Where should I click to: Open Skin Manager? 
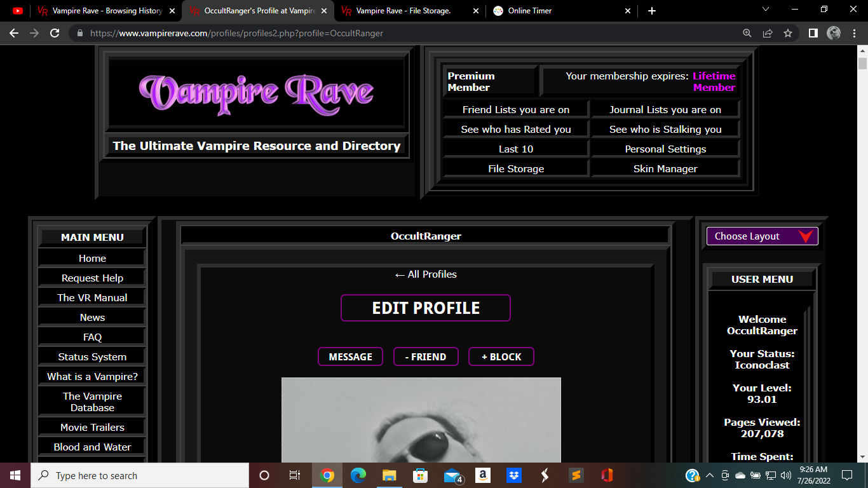pyautogui.click(x=665, y=168)
